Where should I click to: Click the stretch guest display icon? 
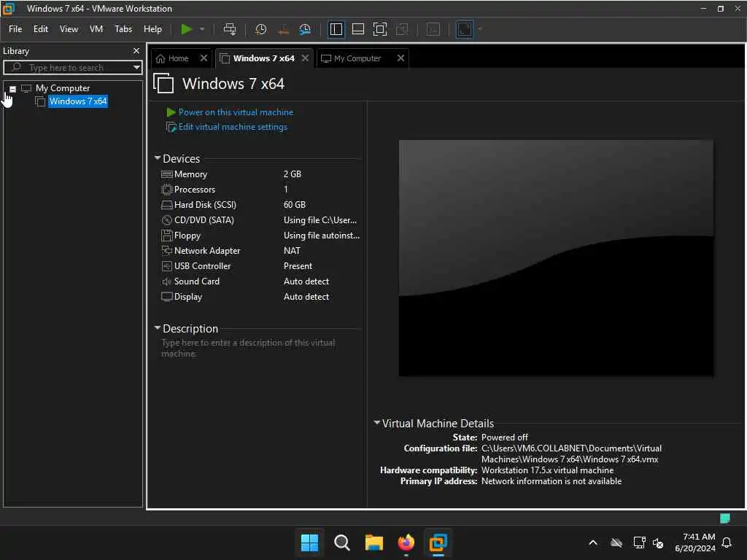tap(465, 29)
